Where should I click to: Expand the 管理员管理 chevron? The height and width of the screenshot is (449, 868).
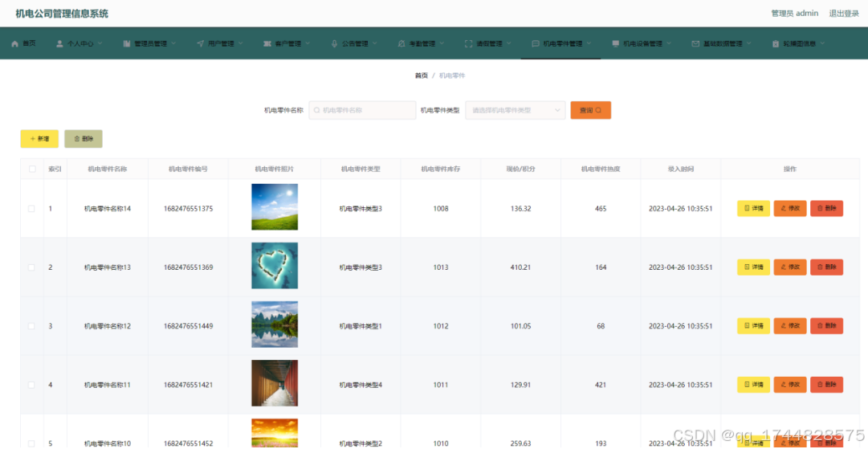pyautogui.click(x=173, y=43)
